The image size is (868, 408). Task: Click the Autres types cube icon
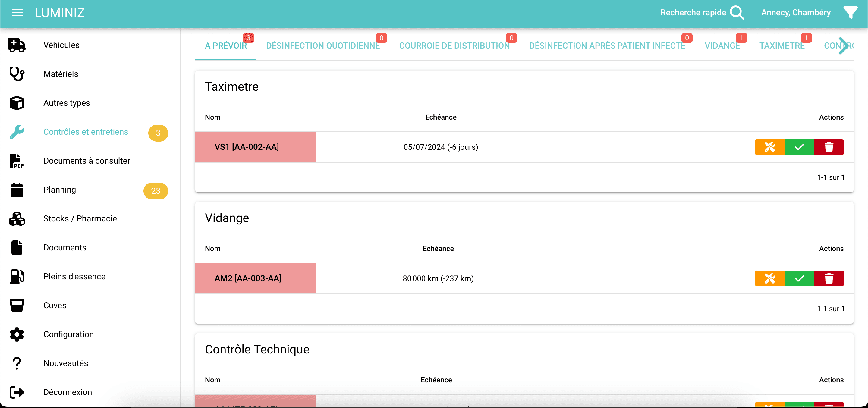coord(16,103)
